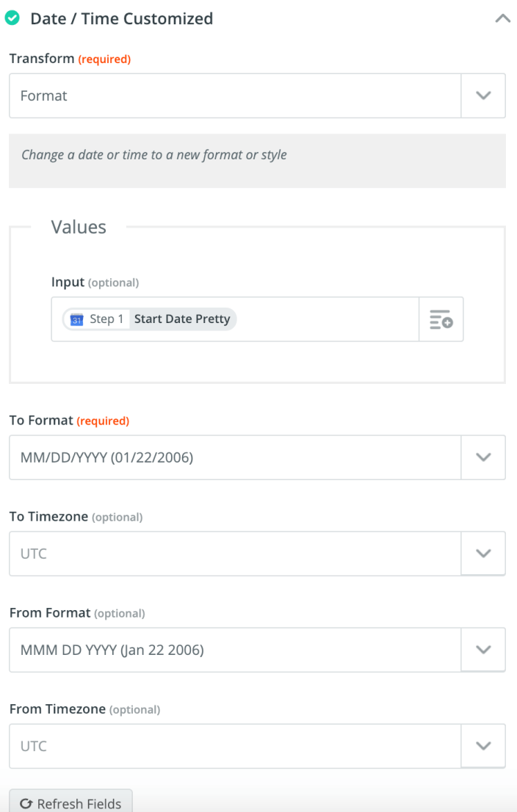Screen dimensions: 517x812
Task: Click the required label next to Transform
Action: click(x=104, y=59)
